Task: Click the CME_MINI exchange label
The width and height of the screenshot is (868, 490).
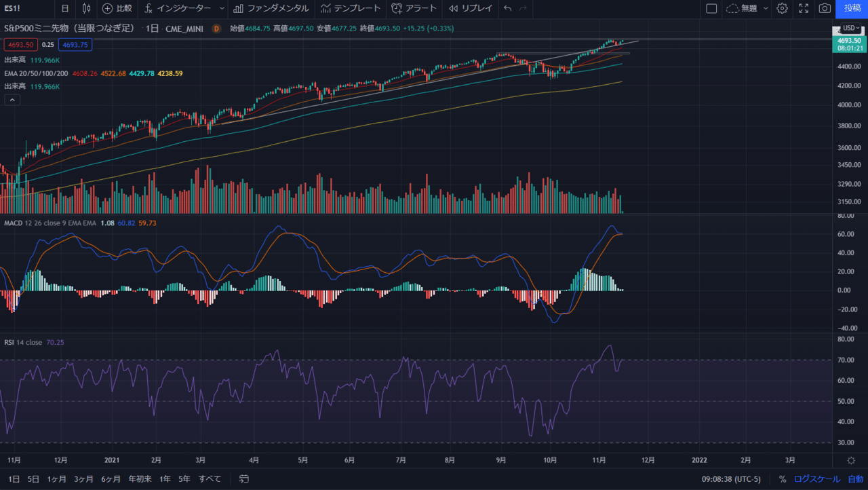Action: click(186, 29)
